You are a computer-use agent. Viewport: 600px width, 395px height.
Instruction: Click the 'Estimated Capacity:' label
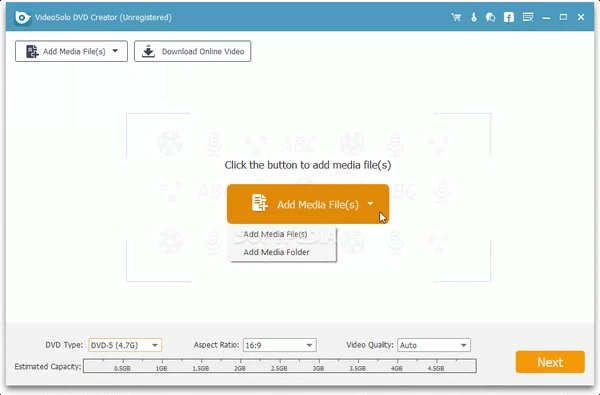coord(48,367)
